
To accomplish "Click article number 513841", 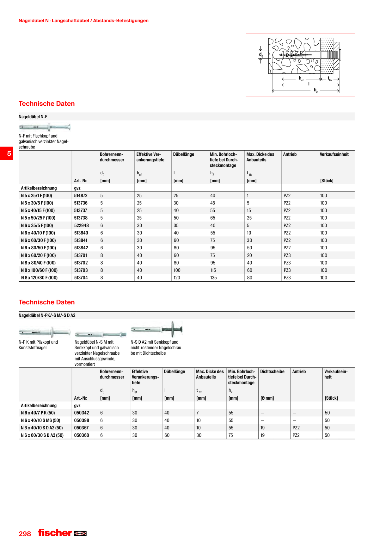I will pyautogui.click(x=81, y=240).
